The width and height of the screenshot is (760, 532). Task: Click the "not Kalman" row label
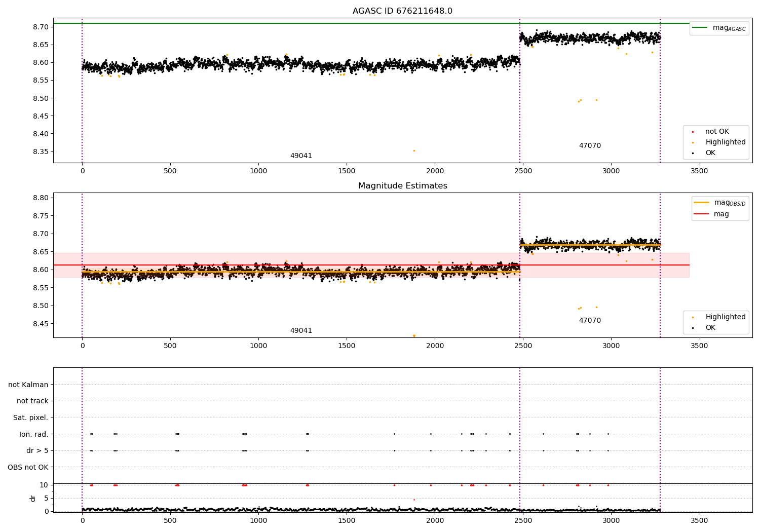pyautogui.click(x=28, y=385)
